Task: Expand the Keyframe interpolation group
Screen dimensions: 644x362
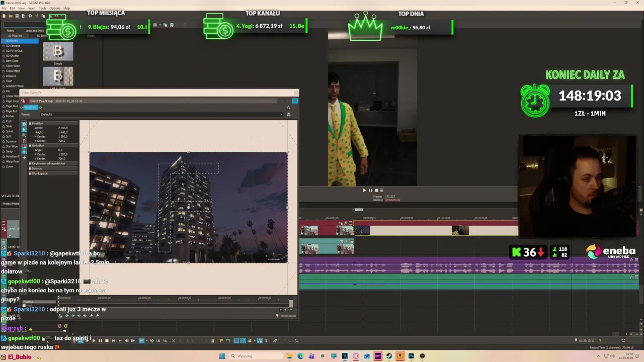Action: point(30,163)
